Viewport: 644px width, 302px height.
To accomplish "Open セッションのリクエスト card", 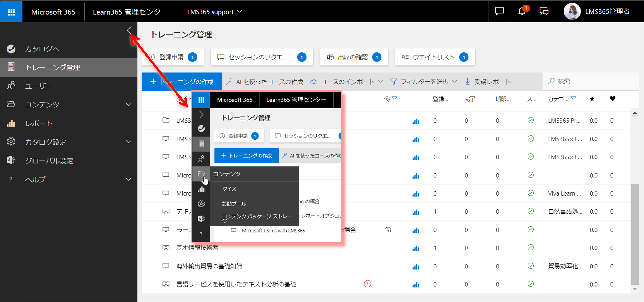I will 262,57.
